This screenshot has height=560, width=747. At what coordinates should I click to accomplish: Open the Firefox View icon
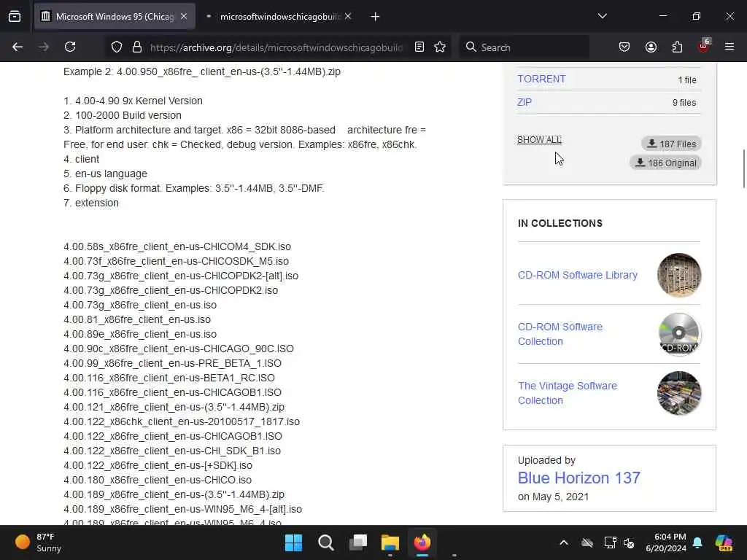click(15, 17)
